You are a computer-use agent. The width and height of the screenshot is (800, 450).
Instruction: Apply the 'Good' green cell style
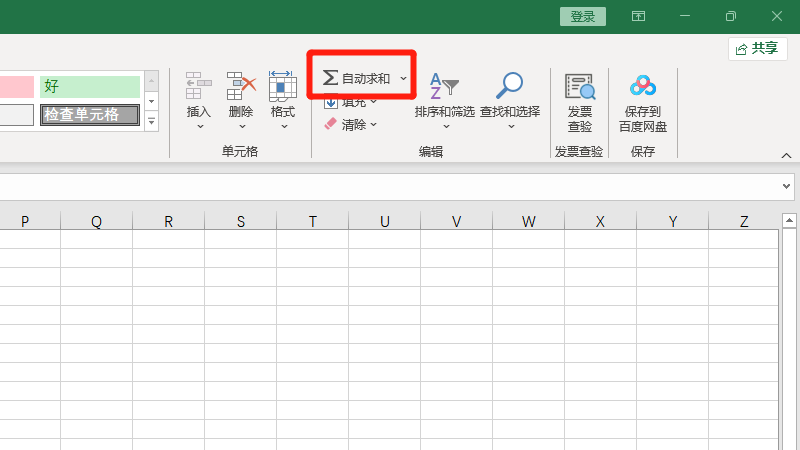click(90, 86)
